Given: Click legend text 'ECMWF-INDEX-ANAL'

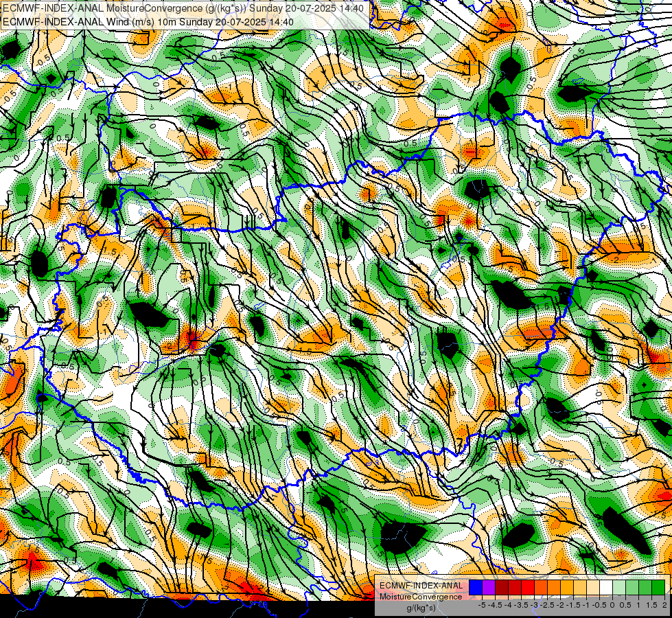Looking at the screenshot, I should [421, 586].
